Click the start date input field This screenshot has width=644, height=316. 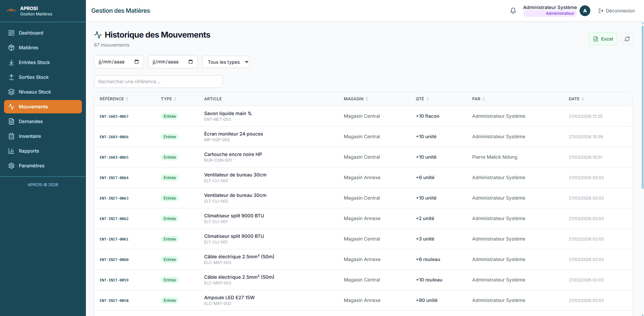pyautogui.click(x=119, y=62)
